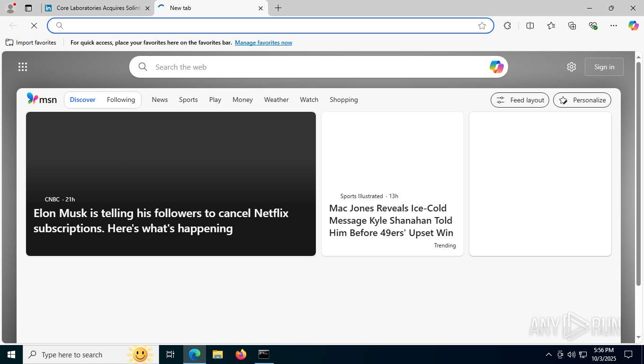Open Browser essentials heart icon
This screenshot has width=644, height=364.
pyautogui.click(x=593, y=26)
